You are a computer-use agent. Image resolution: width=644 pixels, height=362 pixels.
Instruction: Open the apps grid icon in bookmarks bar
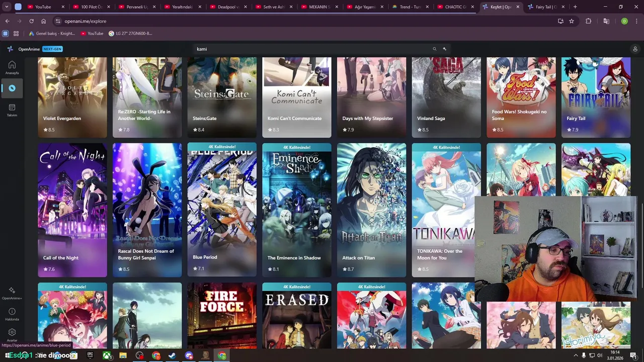[16, 33]
